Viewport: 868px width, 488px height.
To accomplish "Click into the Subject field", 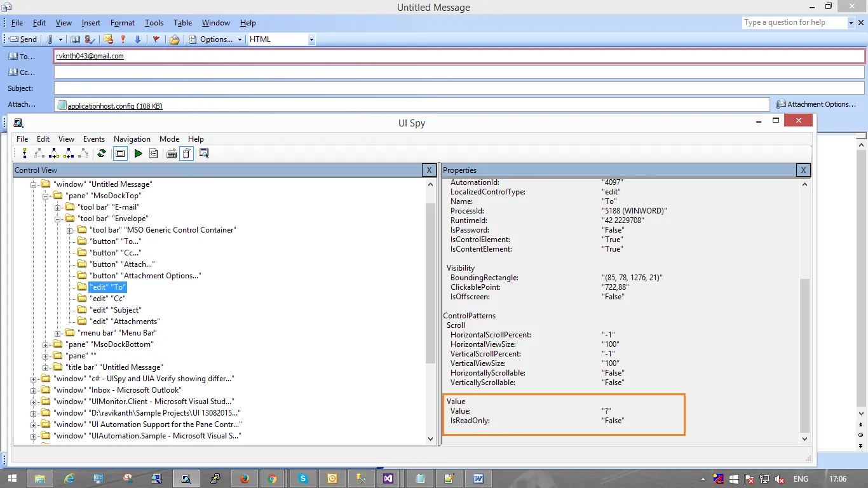I will click(459, 88).
